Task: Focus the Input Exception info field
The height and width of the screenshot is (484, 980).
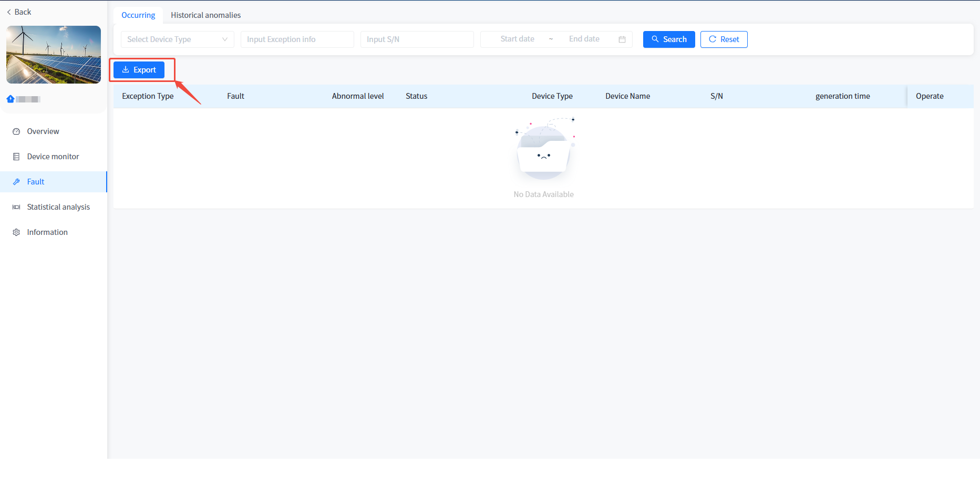Action: tap(297, 39)
